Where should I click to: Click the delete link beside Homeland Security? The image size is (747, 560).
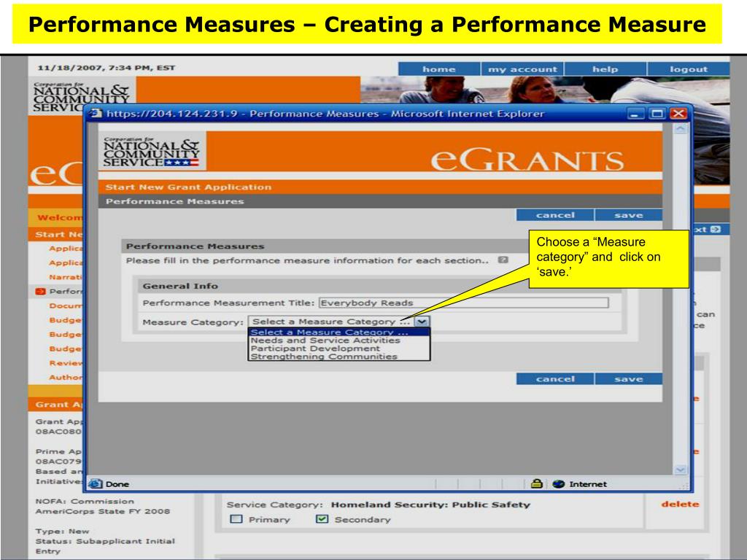point(680,504)
